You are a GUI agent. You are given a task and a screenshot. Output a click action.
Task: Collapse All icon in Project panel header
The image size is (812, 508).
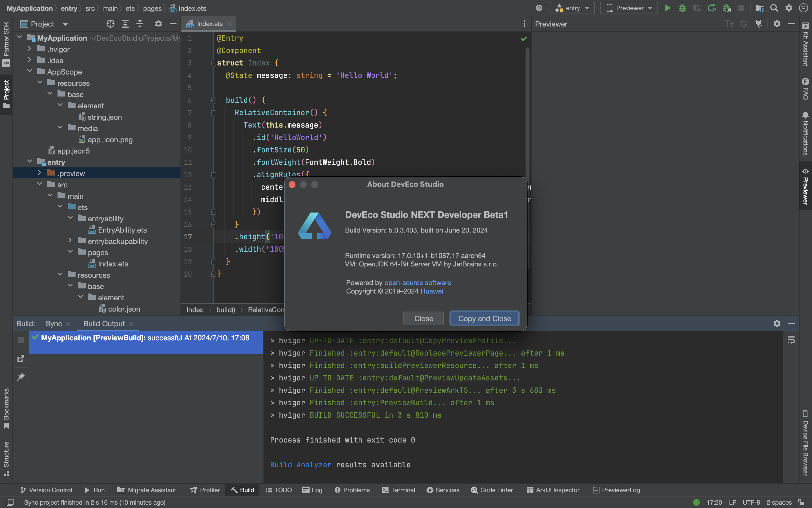click(140, 24)
